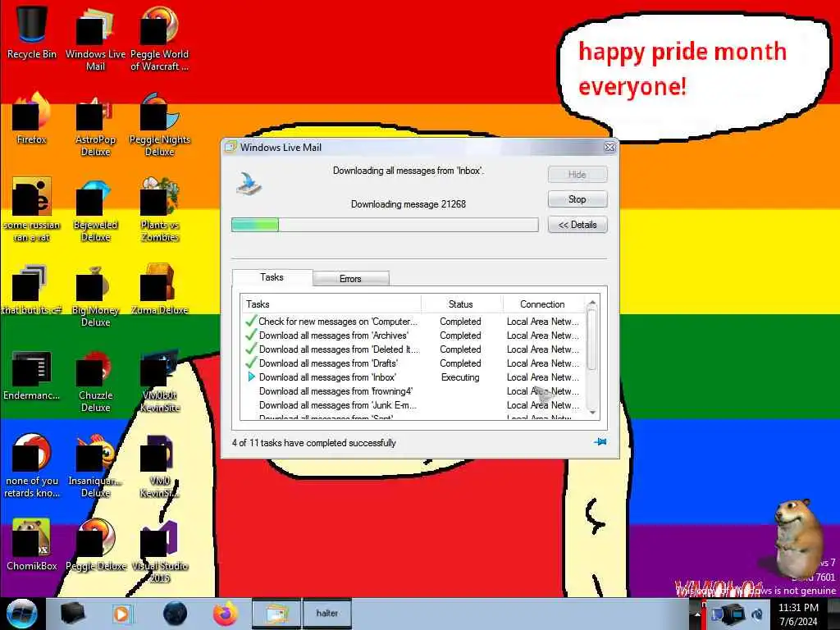
Task: Open Zuma Deluxe desktop shortcut
Action: pyautogui.click(x=160, y=290)
